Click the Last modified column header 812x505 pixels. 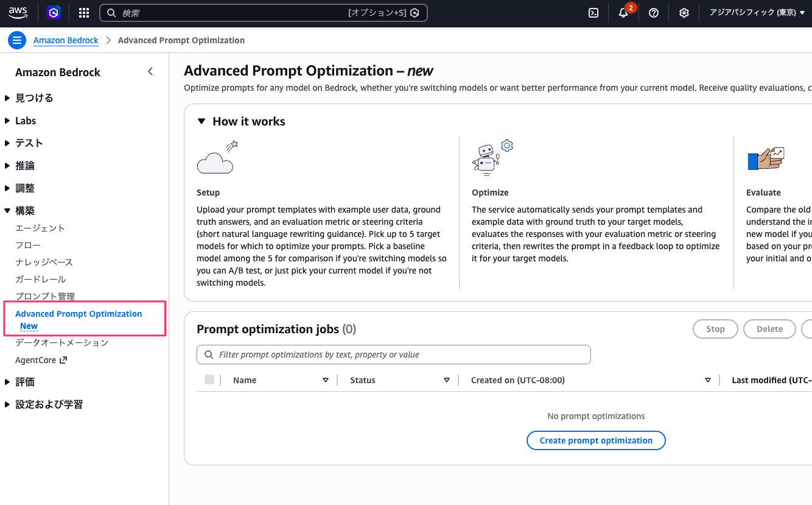coord(771,380)
